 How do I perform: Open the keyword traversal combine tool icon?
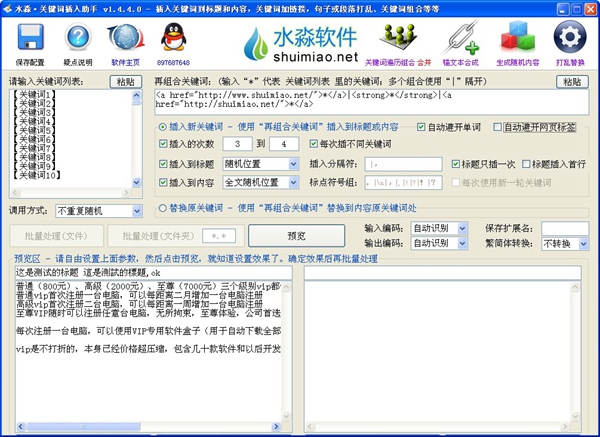point(398,37)
